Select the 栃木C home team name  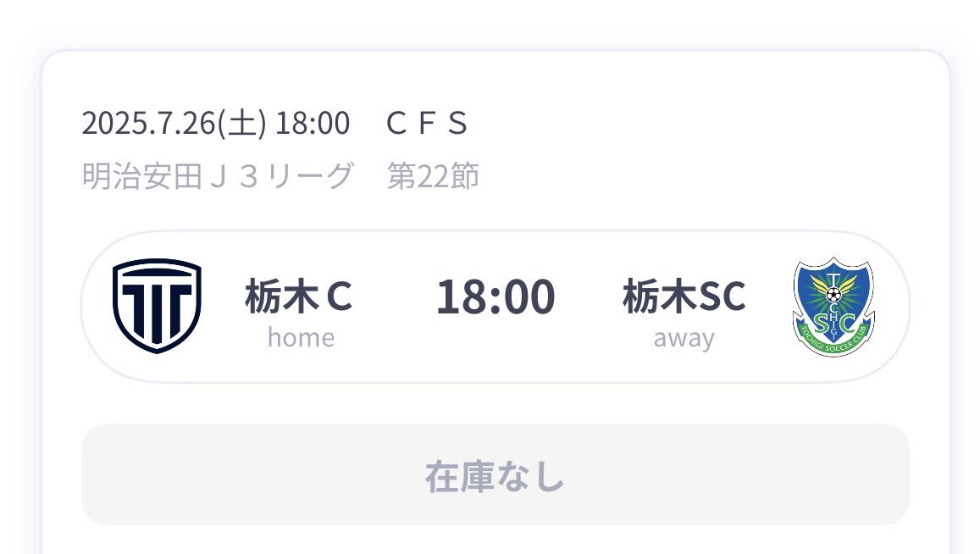[x=299, y=296]
